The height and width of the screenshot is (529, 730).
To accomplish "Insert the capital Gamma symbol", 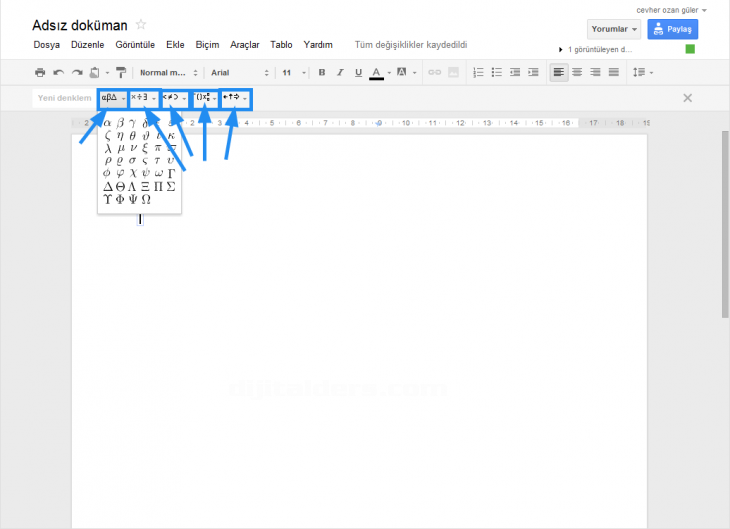I will [171, 173].
